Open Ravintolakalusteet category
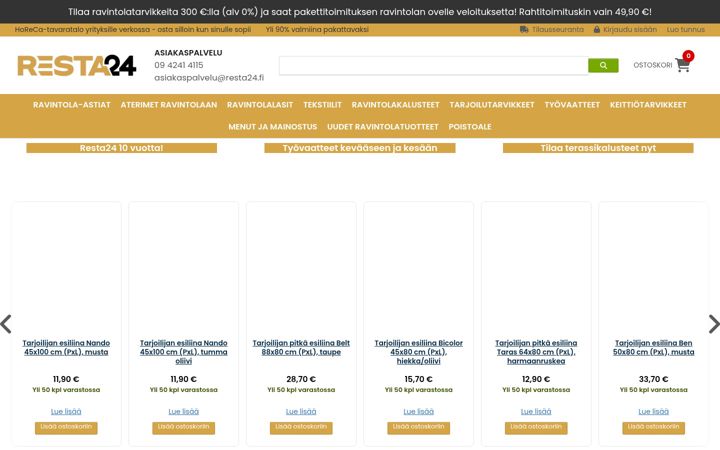This screenshot has width=720, height=450. 395,105
